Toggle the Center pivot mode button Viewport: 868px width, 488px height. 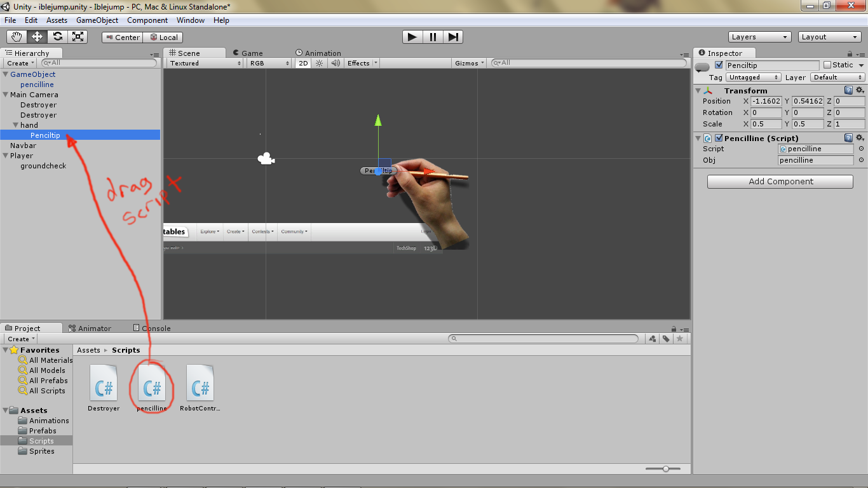pyautogui.click(x=123, y=37)
